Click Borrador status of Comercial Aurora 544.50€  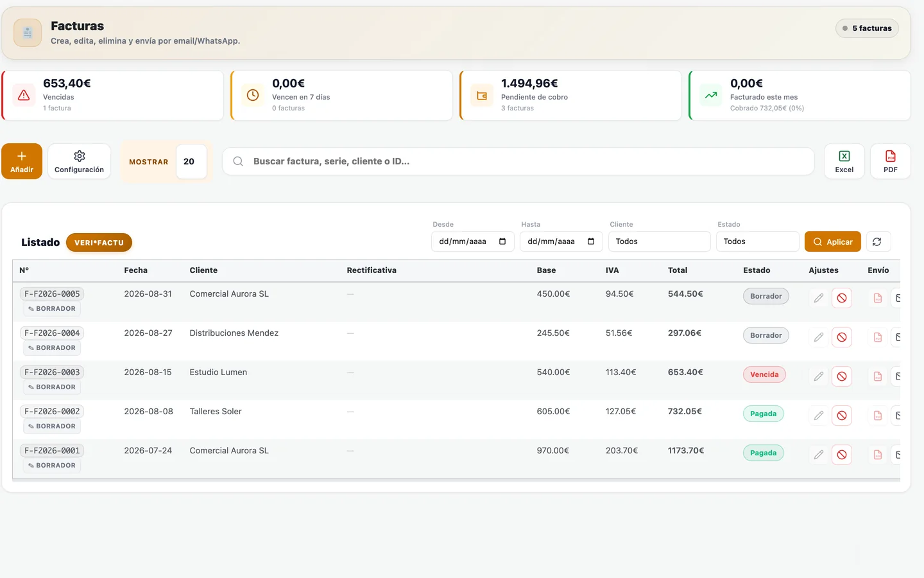click(x=766, y=296)
